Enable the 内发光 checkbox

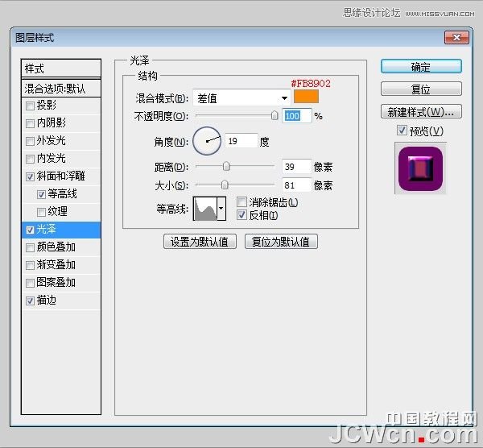(30, 159)
